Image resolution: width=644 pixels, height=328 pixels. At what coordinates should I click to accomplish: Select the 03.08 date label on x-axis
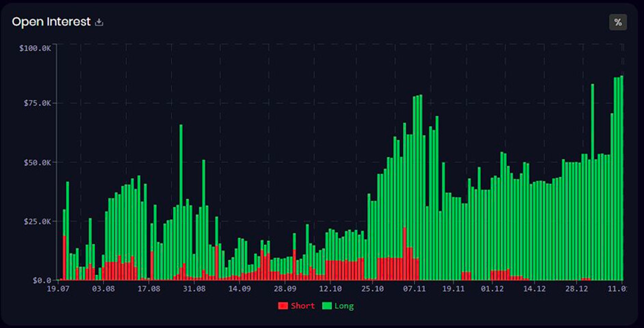(103, 289)
